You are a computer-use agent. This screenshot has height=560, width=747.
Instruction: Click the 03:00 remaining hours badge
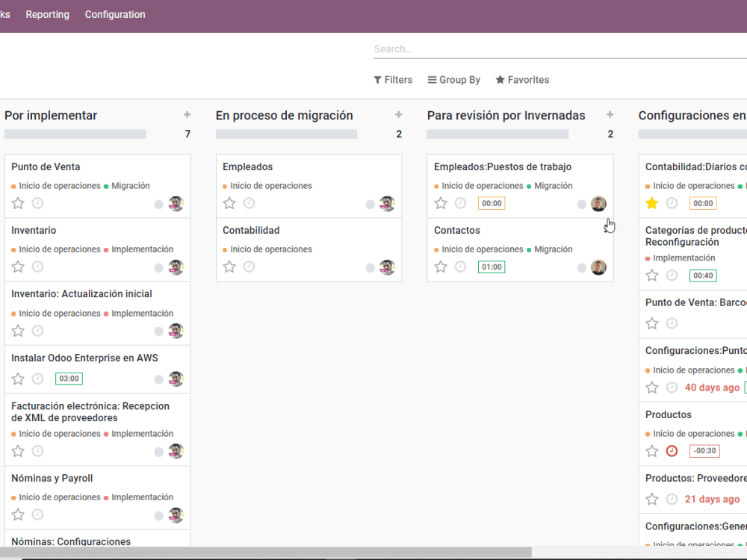[69, 379]
